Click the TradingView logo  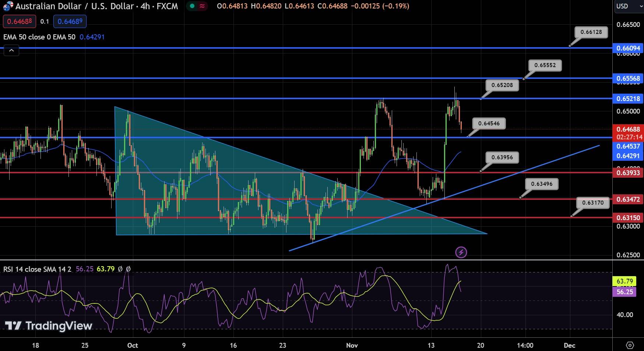click(48, 326)
